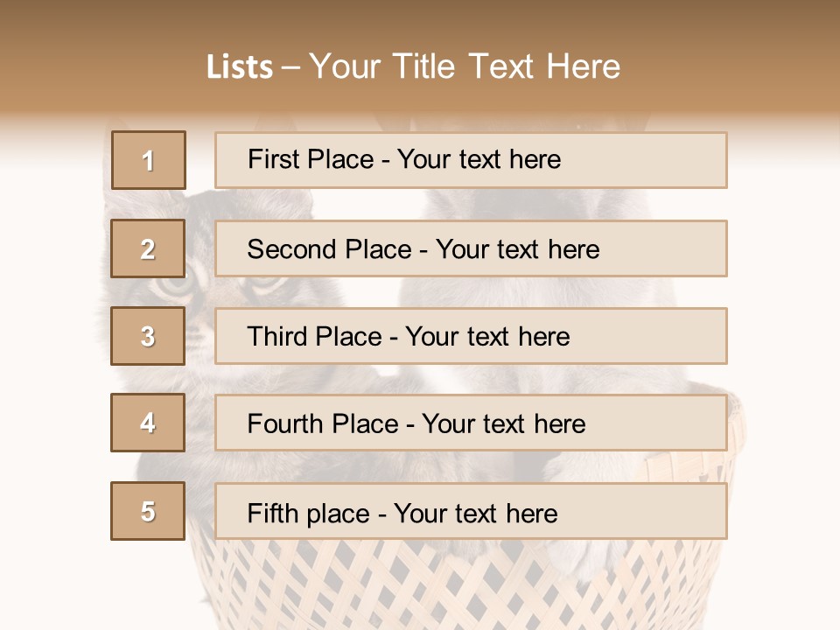Select the number 2 box
Viewport: 840px width, 630px height.
pyautogui.click(x=148, y=248)
